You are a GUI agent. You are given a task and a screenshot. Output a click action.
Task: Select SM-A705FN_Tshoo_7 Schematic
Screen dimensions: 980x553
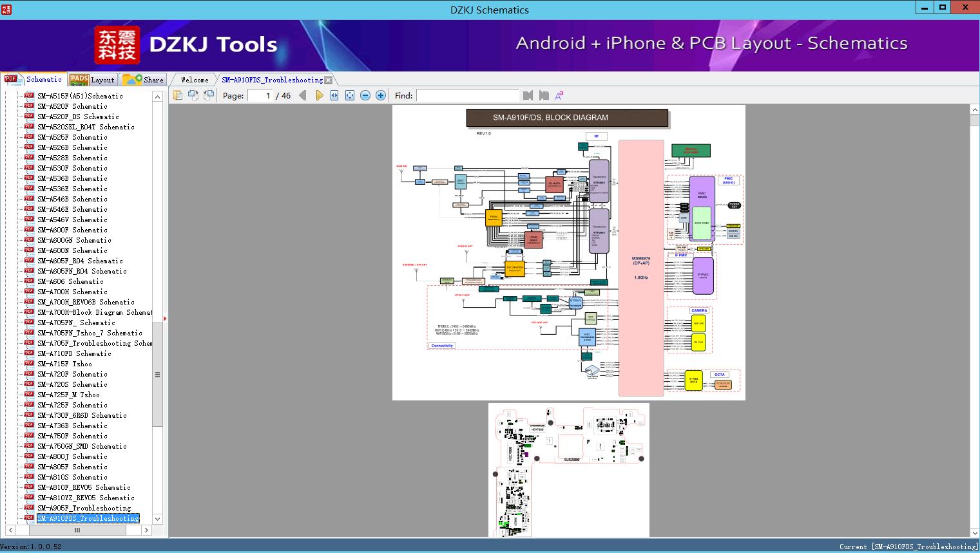point(90,333)
